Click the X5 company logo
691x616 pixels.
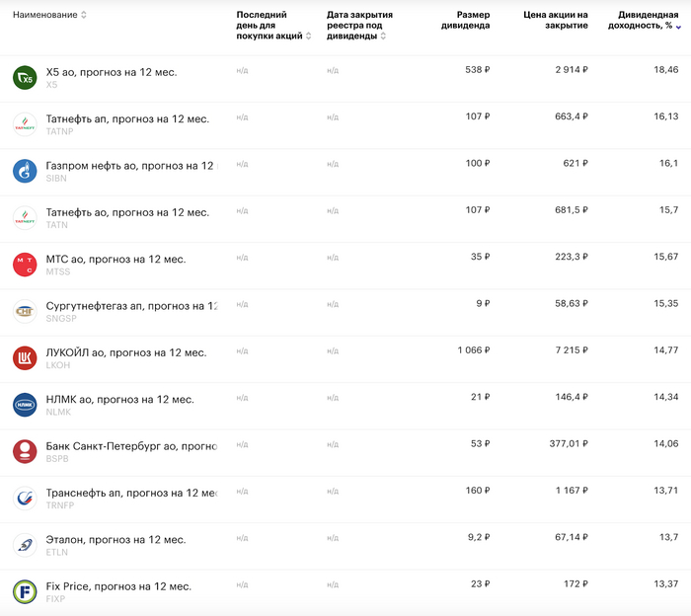25,77
